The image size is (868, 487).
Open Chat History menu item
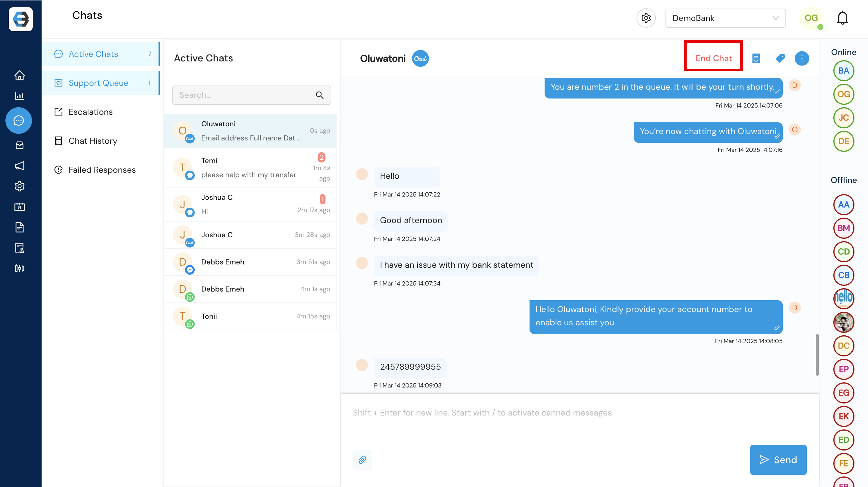(x=101, y=141)
